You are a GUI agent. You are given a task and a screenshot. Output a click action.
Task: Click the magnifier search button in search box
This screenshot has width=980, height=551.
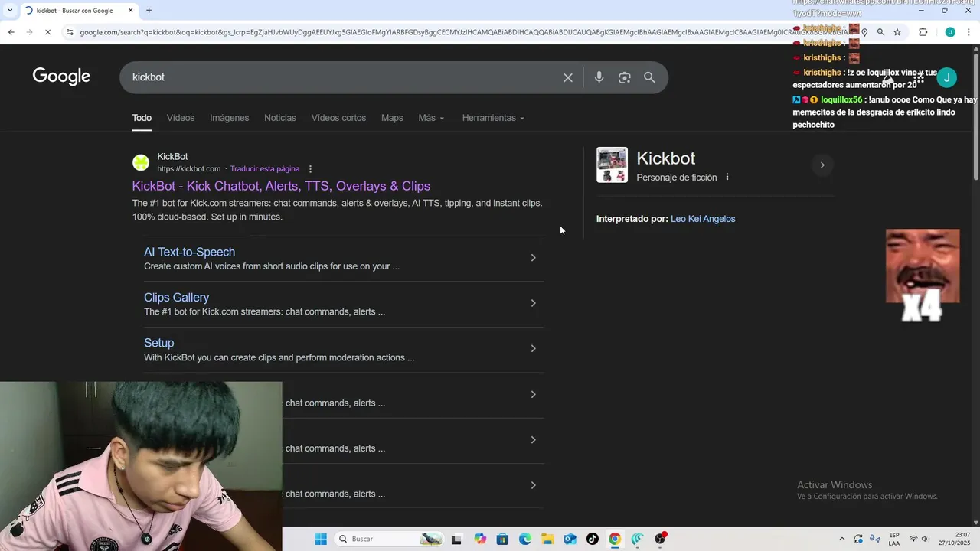[x=649, y=77]
